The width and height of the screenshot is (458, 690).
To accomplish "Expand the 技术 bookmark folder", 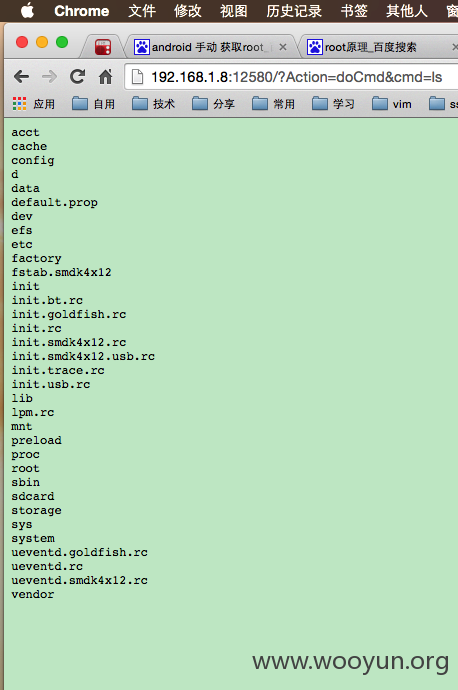I will click(x=153, y=104).
